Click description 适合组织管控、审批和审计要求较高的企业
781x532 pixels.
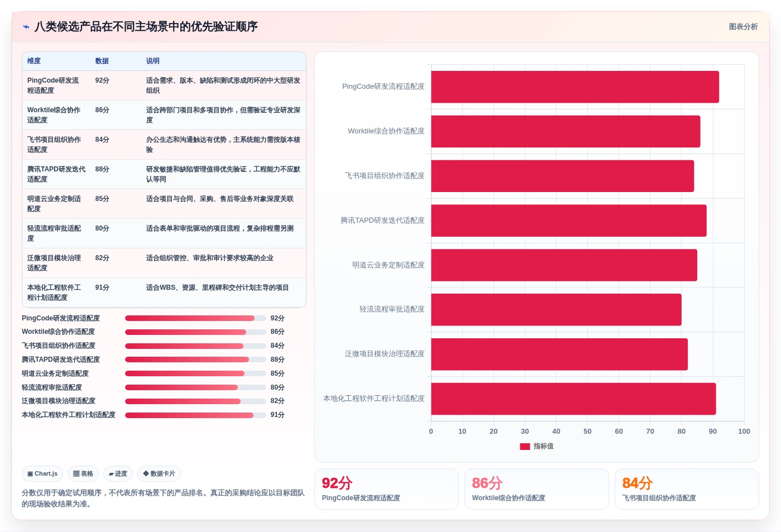pos(210,258)
